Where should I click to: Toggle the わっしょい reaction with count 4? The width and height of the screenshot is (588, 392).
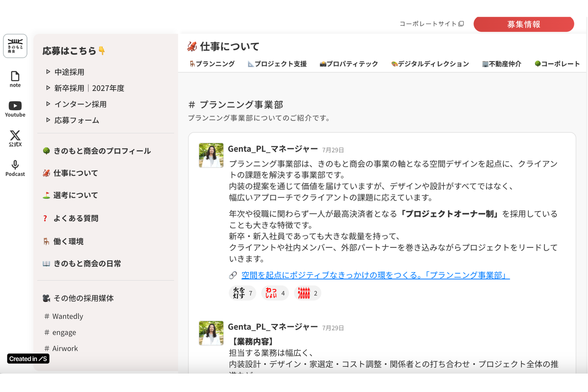coord(275,293)
